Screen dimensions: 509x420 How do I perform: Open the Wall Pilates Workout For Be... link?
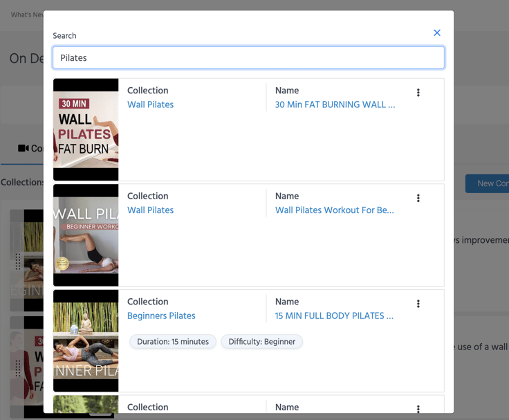click(x=334, y=210)
